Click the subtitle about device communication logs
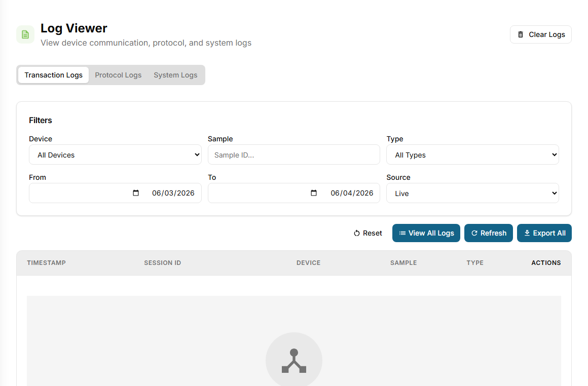This screenshot has height=386, width=588. (146, 43)
